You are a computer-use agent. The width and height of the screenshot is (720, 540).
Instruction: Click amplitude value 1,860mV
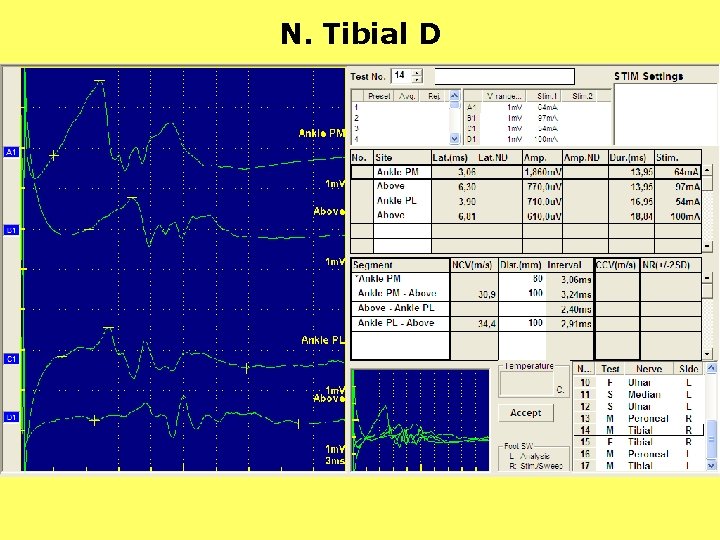[542, 172]
